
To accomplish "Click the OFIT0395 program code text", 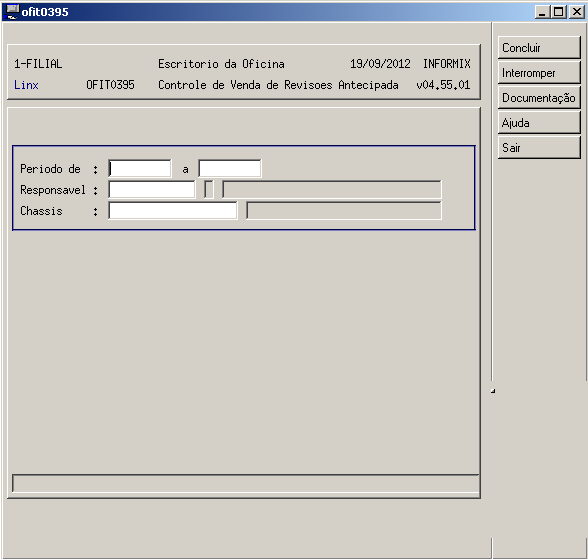I will pyautogui.click(x=110, y=85).
